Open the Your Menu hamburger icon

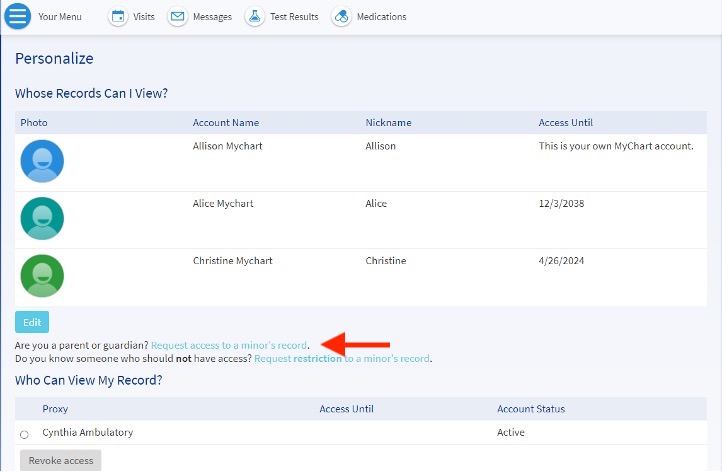point(19,17)
